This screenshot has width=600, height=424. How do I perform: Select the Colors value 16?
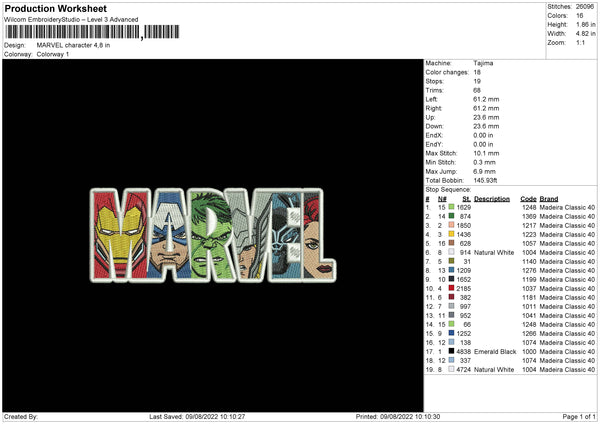click(579, 16)
